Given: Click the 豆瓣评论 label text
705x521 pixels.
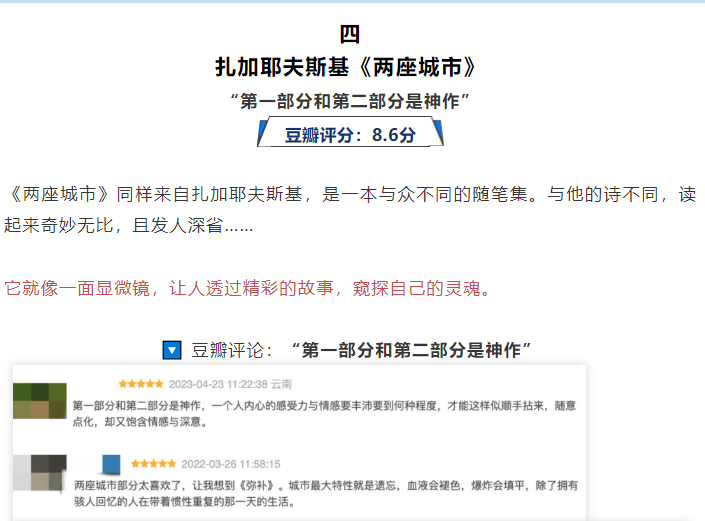Looking at the screenshot, I should tap(232, 350).
